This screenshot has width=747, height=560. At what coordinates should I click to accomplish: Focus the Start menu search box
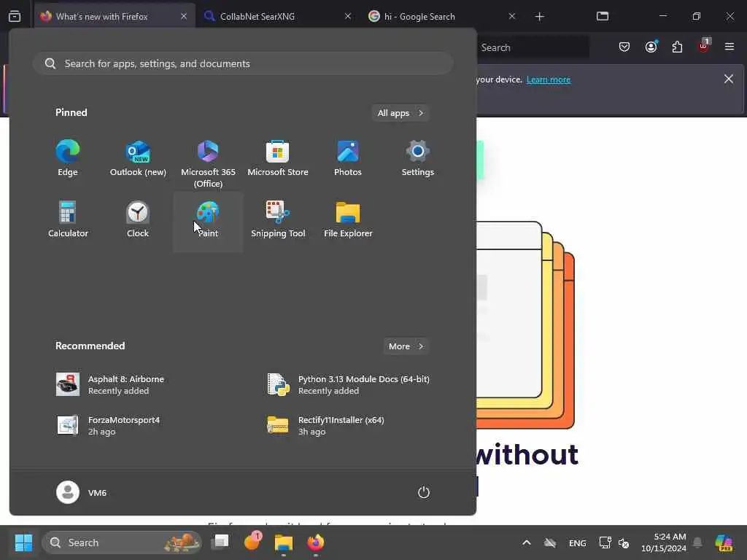(242, 63)
